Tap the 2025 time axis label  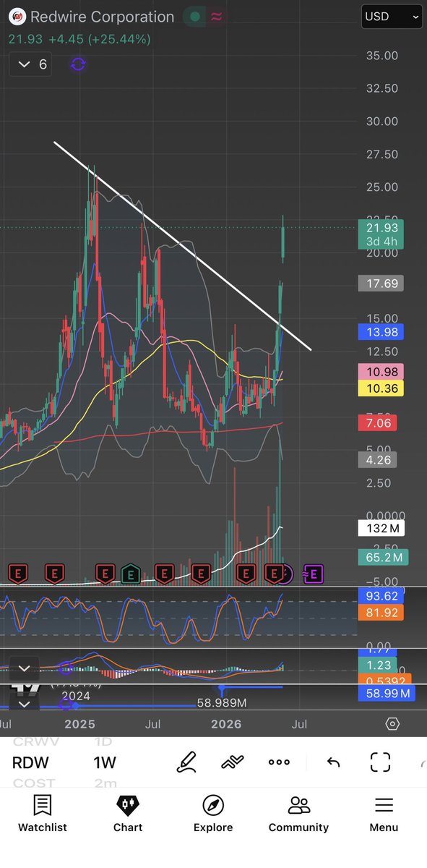[80, 724]
